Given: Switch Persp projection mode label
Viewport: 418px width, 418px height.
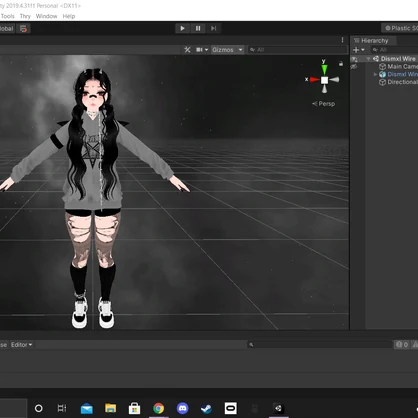Looking at the screenshot, I should (324, 104).
